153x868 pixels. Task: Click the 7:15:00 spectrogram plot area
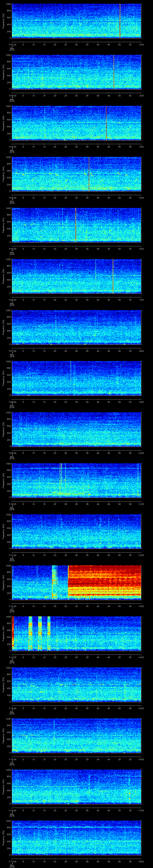pyautogui.click(x=77, y=736)
